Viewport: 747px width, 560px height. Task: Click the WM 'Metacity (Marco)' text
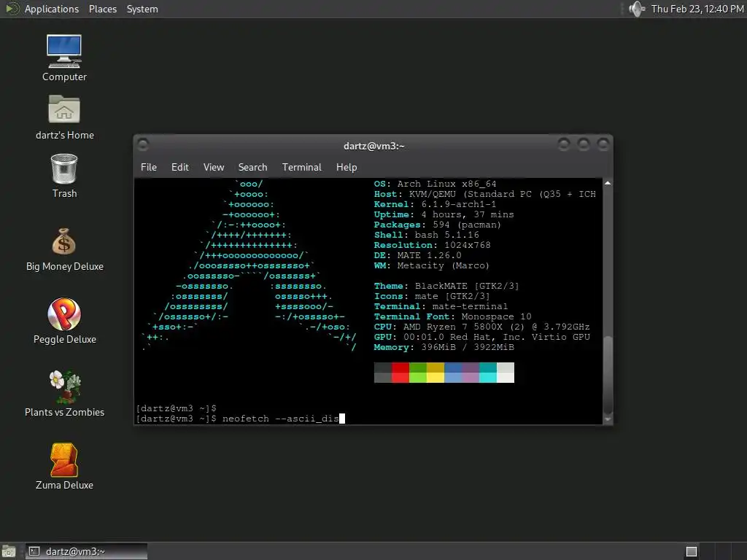coord(444,265)
